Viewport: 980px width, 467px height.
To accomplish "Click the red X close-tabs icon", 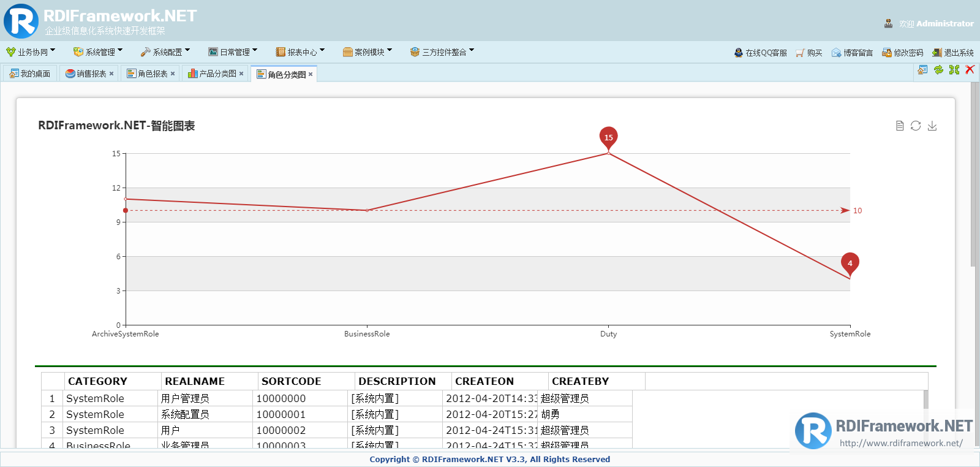I will pyautogui.click(x=970, y=70).
